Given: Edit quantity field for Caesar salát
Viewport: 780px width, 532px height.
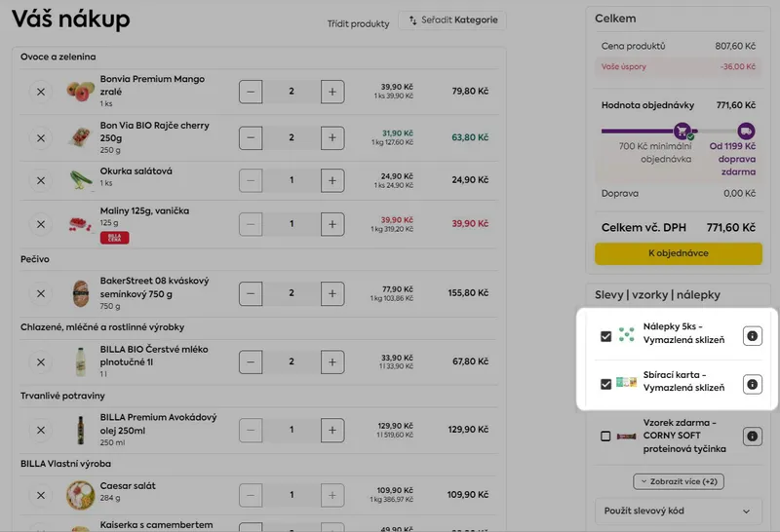Looking at the screenshot, I should 292,495.
